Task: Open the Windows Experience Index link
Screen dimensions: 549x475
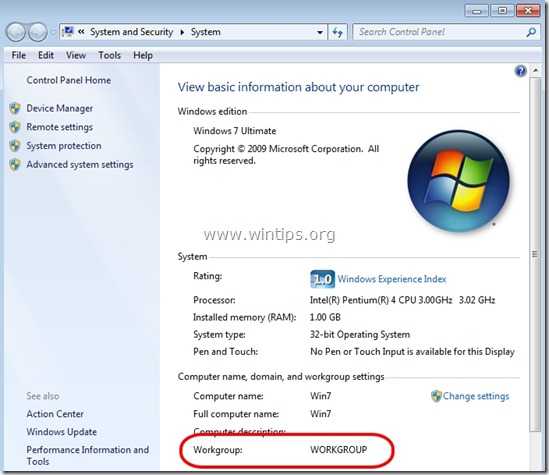Action: click(x=392, y=279)
